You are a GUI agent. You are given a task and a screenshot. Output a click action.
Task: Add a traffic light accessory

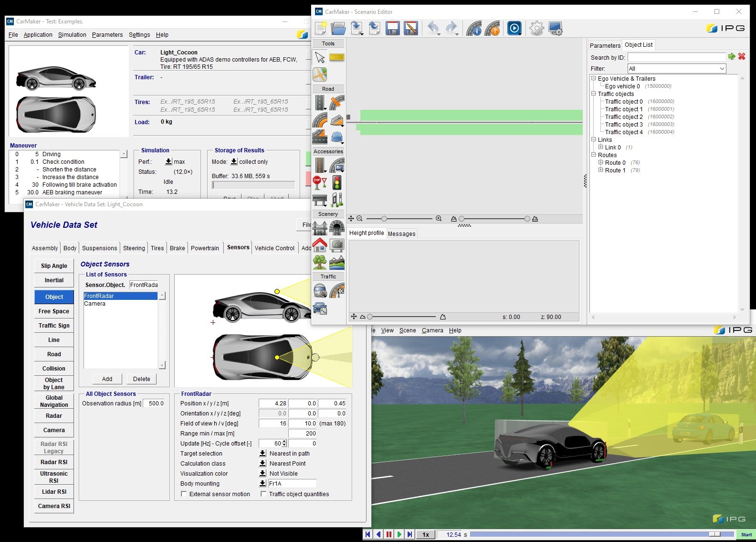click(337, 182)
